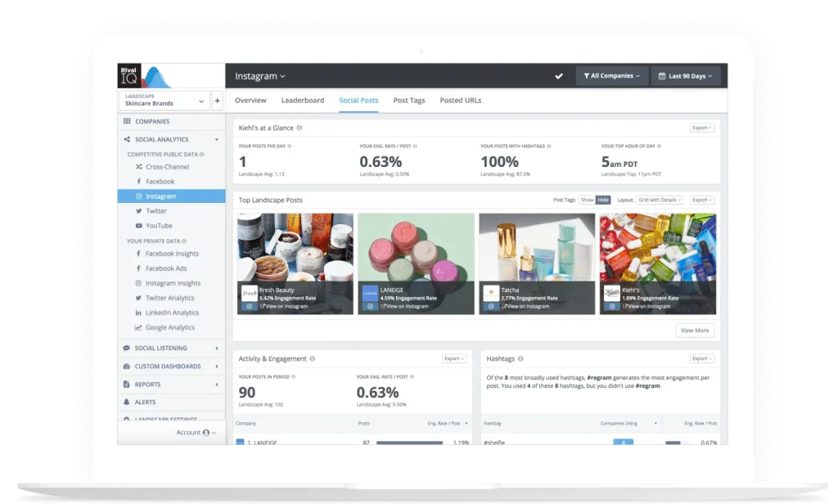This screenshot has width=838, height=504.
Task: Open the All Companies filter dropdown
Action: [x=611, y=76]
